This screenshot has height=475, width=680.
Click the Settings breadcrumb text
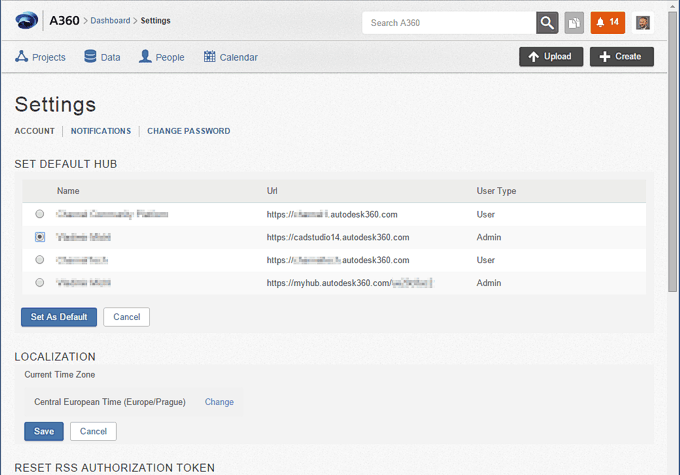pos(155,20)
